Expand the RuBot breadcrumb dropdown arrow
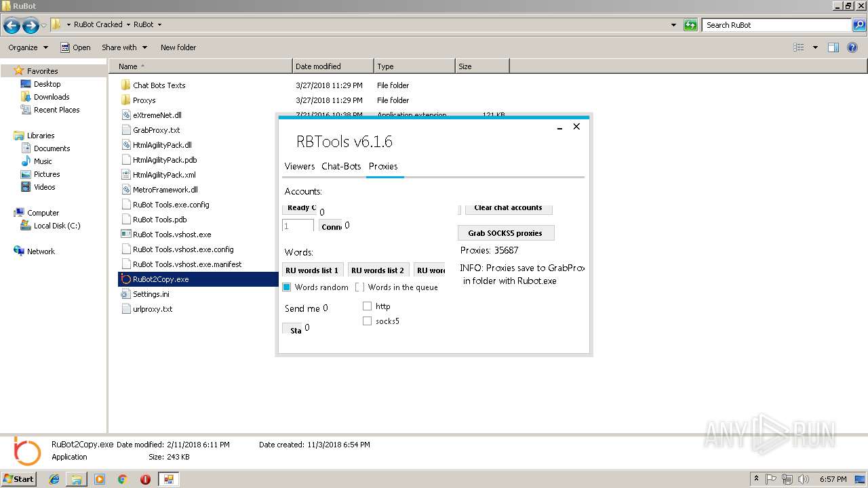The width and height of the screenshot is (868, 488). 159,24
